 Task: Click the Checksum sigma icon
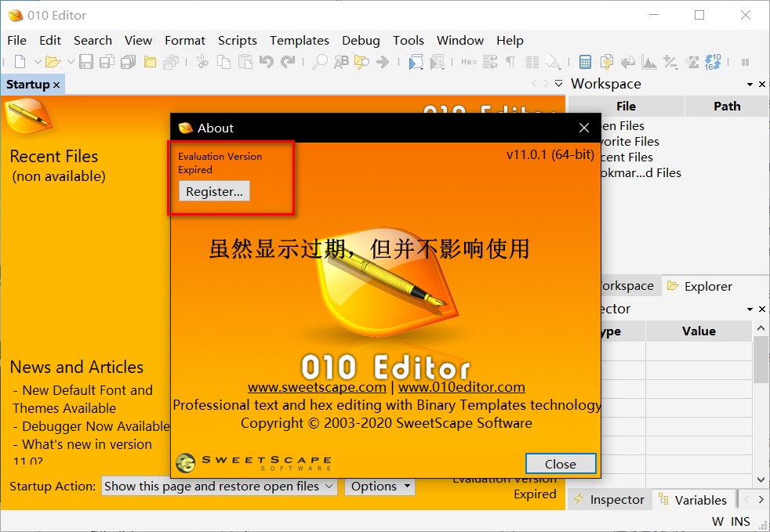coord(692,62)
